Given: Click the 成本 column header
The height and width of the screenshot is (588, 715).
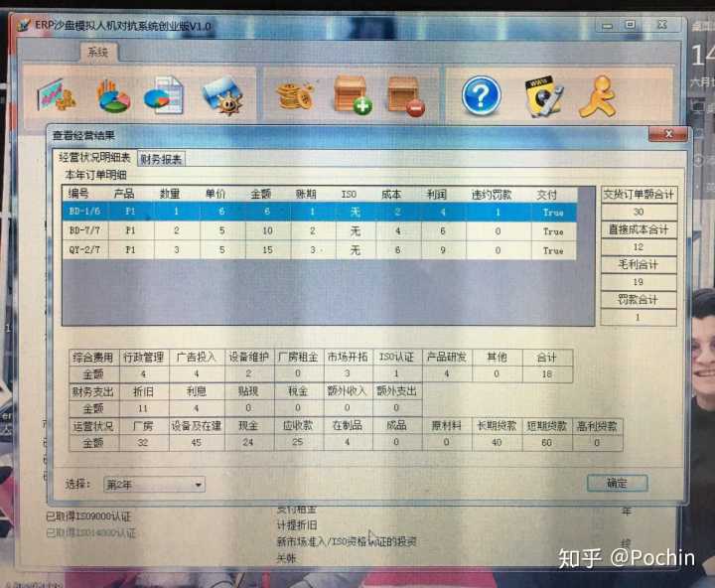Looking at the screenshot, I should point(391,195).
